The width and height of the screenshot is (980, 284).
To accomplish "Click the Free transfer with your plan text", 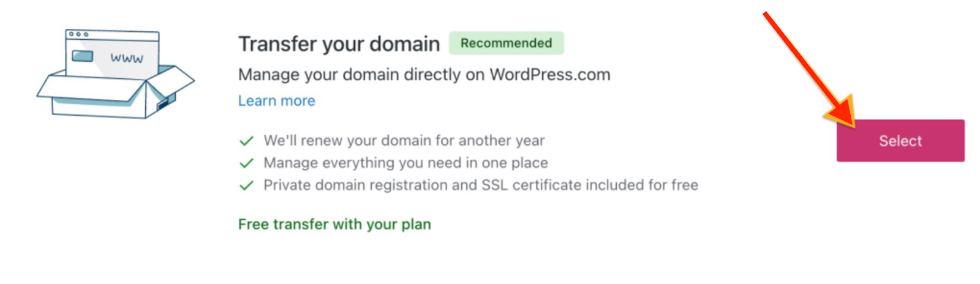I will point(334,225).
